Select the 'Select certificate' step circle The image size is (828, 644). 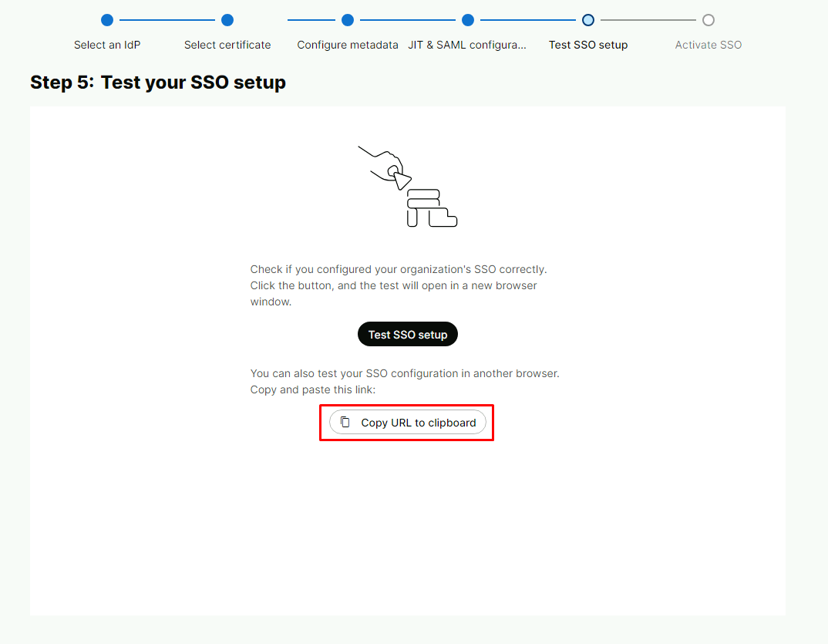click(x=227, y=20)
